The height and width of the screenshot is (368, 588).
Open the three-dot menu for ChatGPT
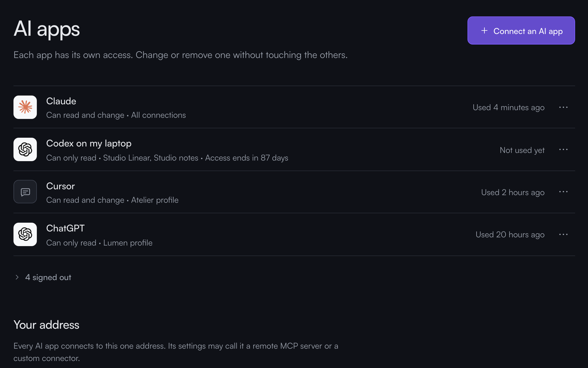coord(563,234)
